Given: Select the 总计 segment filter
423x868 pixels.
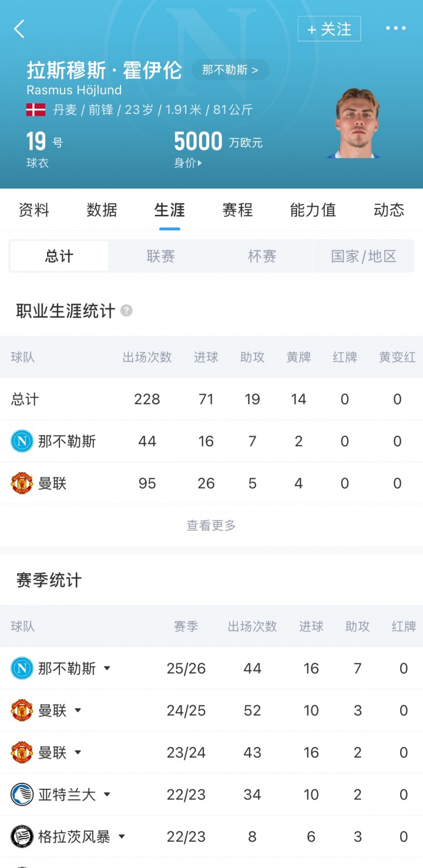Looking at the screenshot, I should [59, 256].
